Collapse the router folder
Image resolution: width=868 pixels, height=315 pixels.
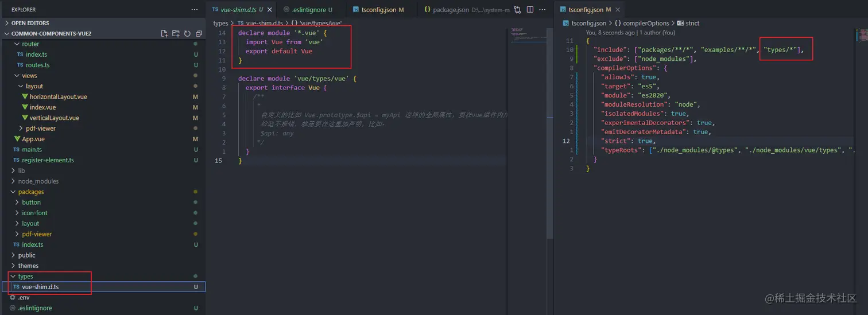(x=31, y=44)
